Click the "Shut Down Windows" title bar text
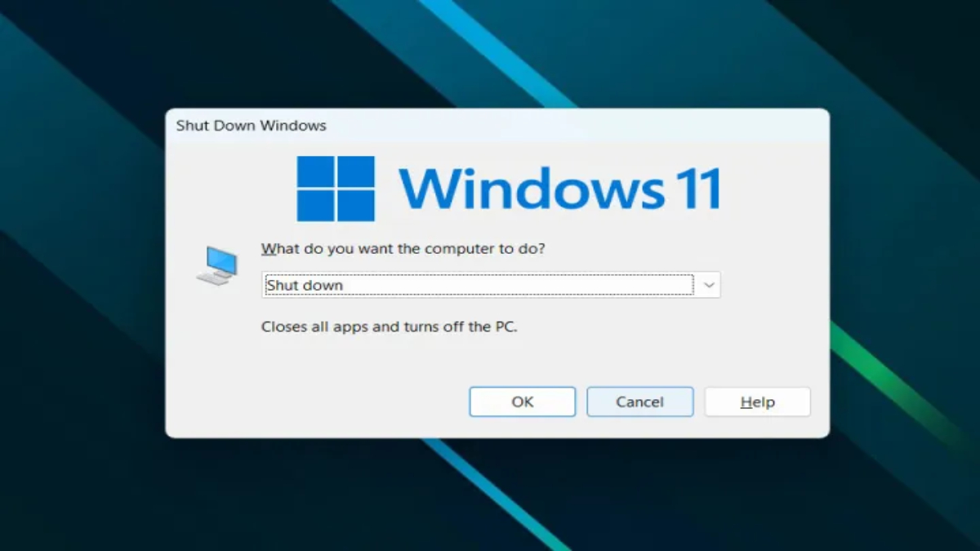This screenshot has width=980, height=551. 251,126
